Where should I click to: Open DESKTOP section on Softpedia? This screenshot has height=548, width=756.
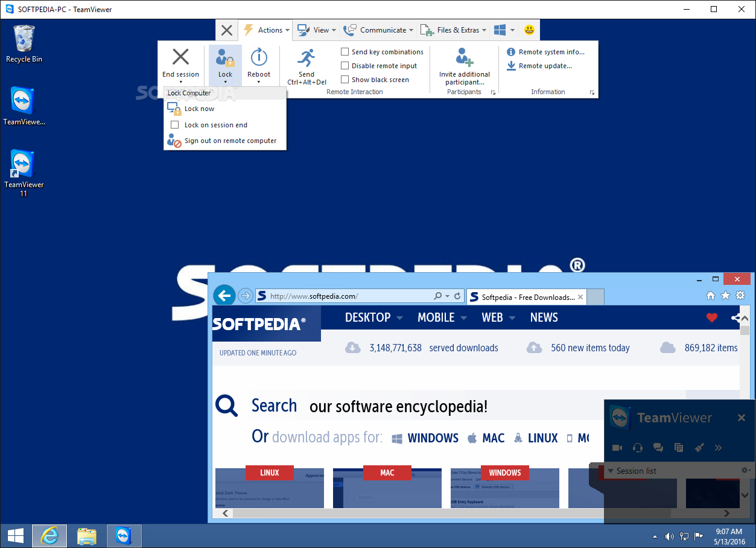click(367, 317)
